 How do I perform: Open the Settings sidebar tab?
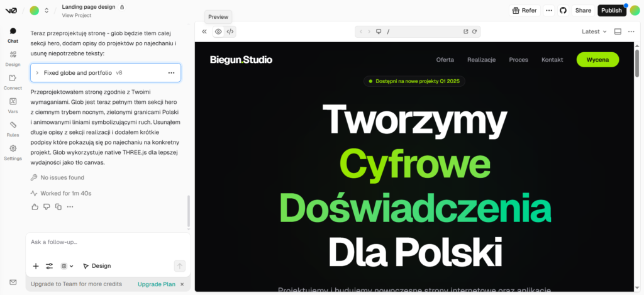[x=13, y=152]
